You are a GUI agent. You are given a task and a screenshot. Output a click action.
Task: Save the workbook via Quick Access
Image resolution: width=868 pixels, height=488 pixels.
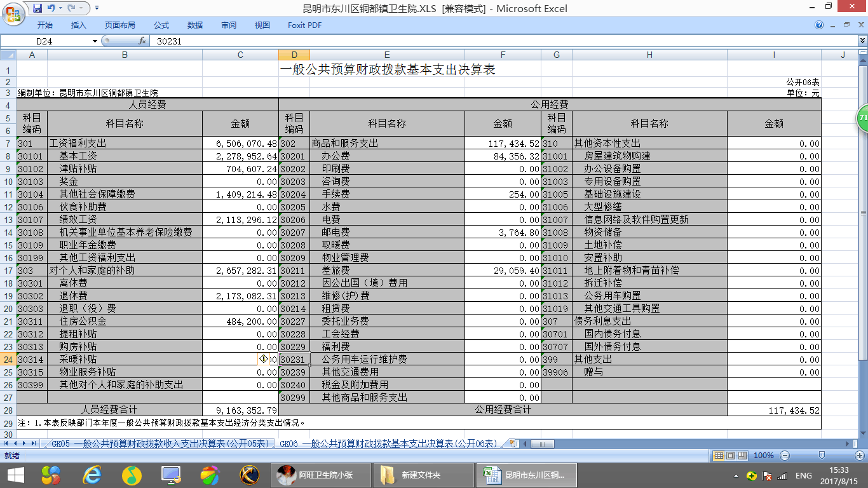[x=37, y=8]
